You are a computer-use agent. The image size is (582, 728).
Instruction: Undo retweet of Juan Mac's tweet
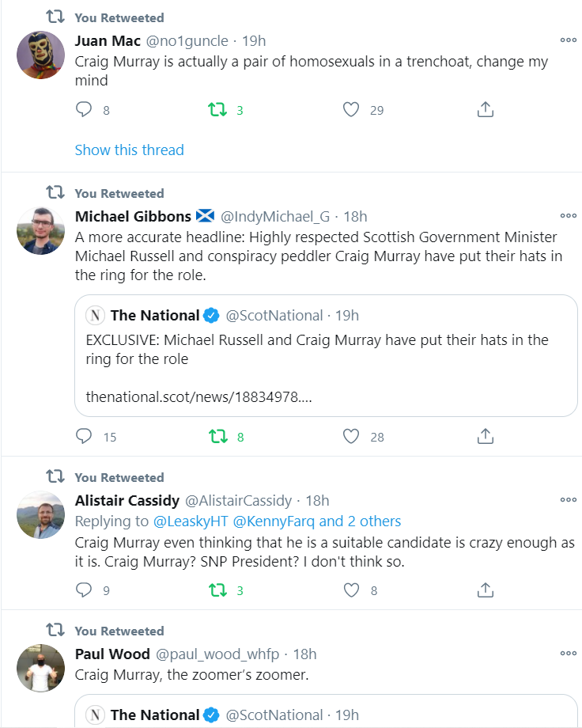pos(217,109)
